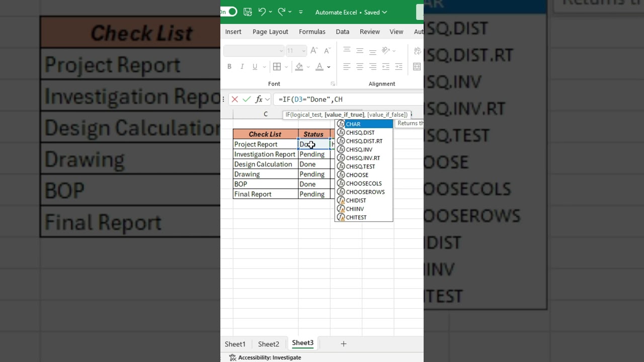This screenshot has width=644, height=362.
Task: Click column C header
Action: click(266, 114)
